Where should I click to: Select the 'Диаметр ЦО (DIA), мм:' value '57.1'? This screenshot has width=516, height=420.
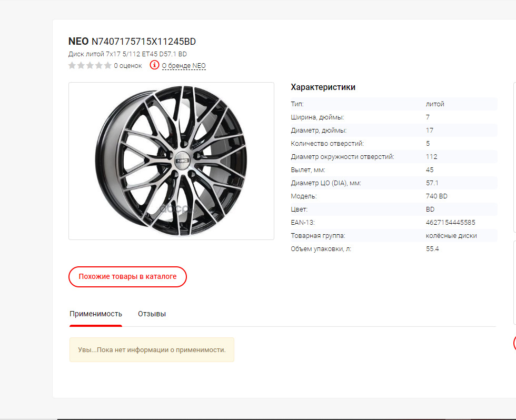(x=432, y=183)
